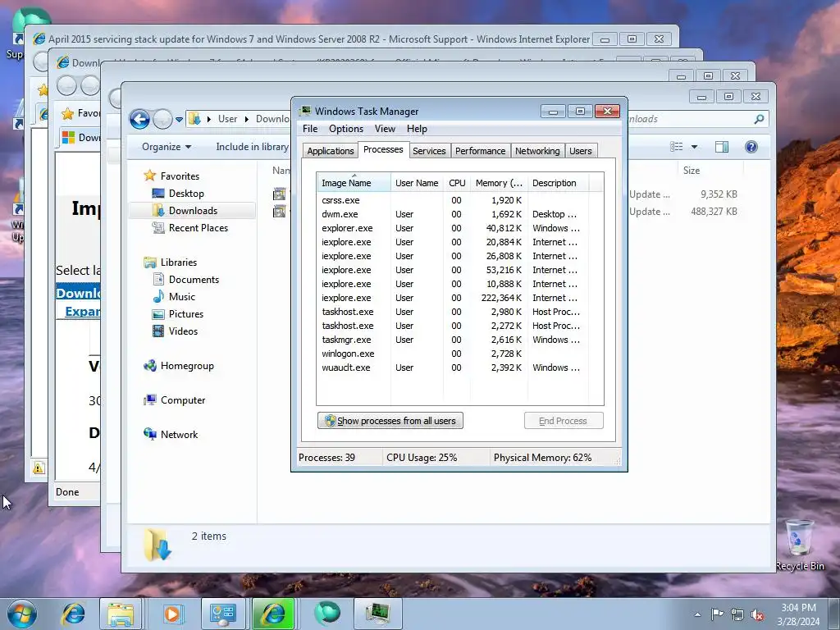Click change view icon in Explorer
This screenshot has height=630, width=840.
click(x=677, y=147)
